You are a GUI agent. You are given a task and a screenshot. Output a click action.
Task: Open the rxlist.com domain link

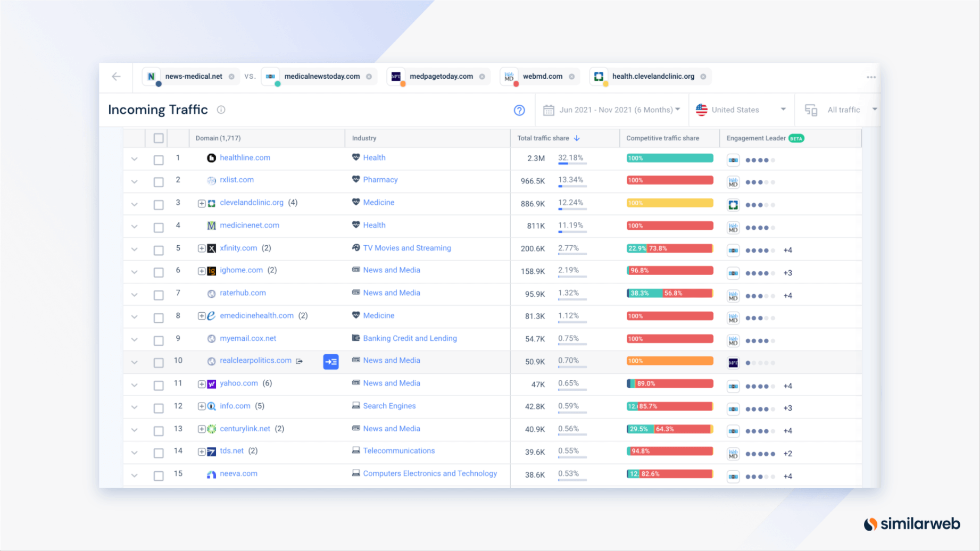[x=237, y=180]
